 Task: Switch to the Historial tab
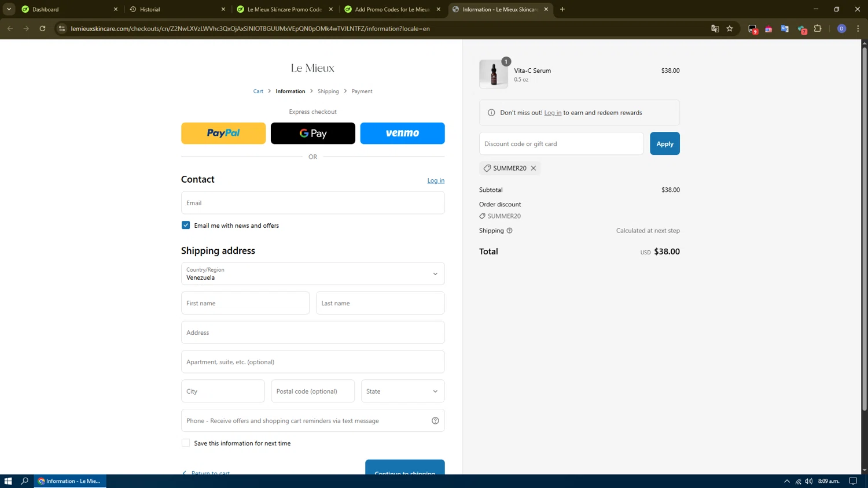coord(177,9)
